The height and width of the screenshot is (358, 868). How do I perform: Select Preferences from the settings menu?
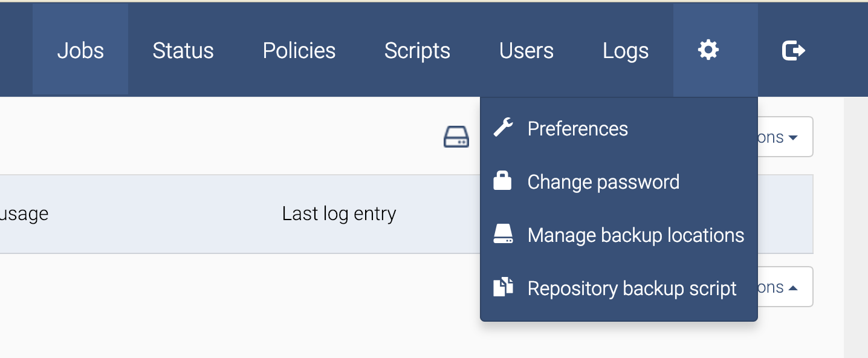577,129
